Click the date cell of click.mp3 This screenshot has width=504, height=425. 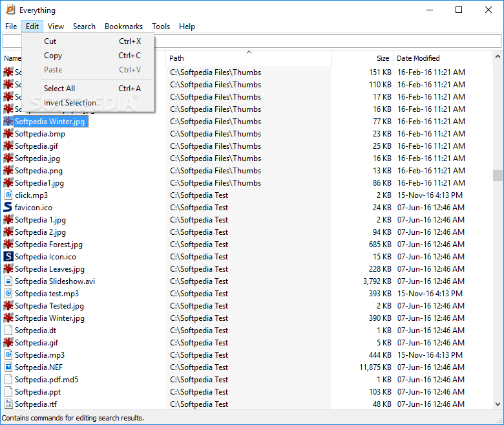pos(430,195)
